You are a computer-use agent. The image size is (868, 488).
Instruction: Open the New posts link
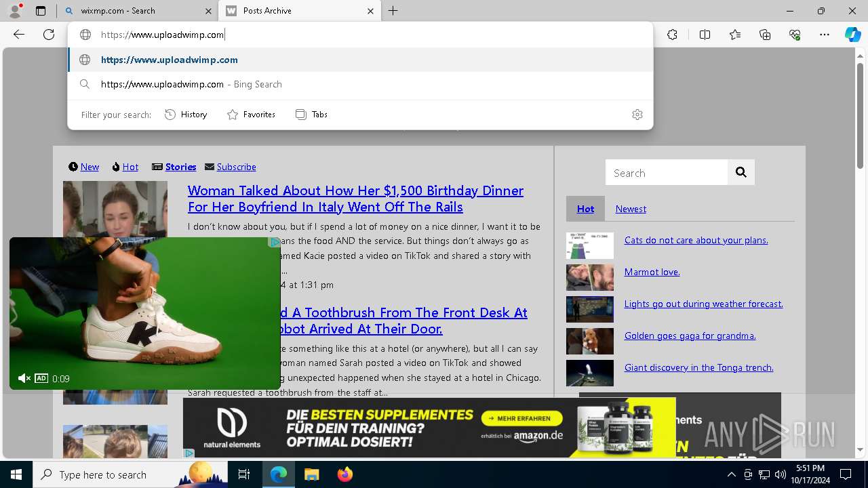[x=90, y=167]
